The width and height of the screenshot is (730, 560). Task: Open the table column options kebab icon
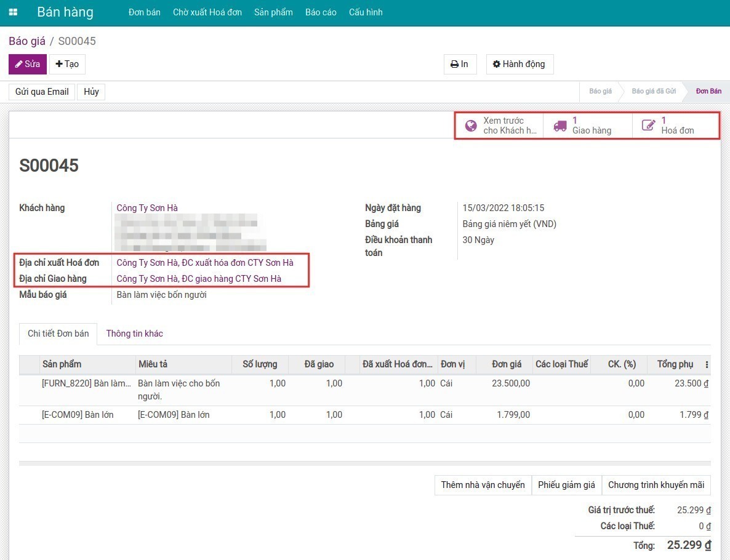tap(707, 364)
